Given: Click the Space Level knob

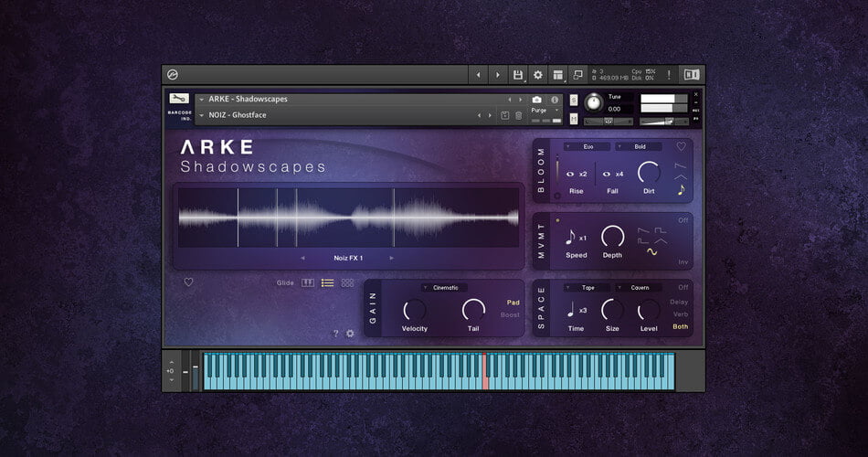Looking at the screenshot, I should point(648,310).
